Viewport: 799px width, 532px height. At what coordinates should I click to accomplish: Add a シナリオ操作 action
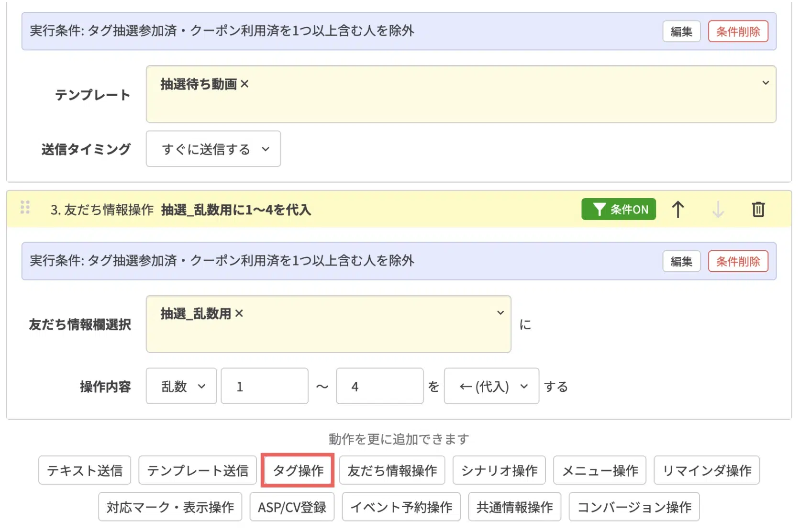pyautogui.click(x=499, y=470)
